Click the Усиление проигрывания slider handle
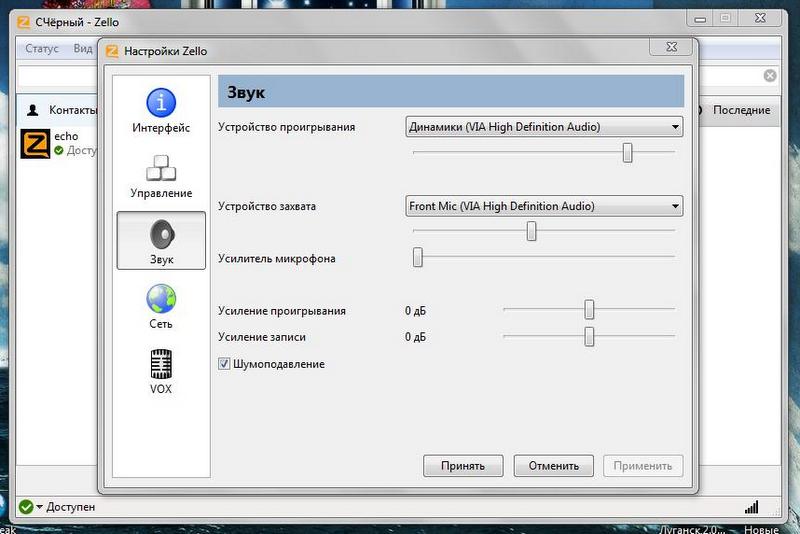Image resolution: width=800 pixels, height=534 pixels. point(589,310)
